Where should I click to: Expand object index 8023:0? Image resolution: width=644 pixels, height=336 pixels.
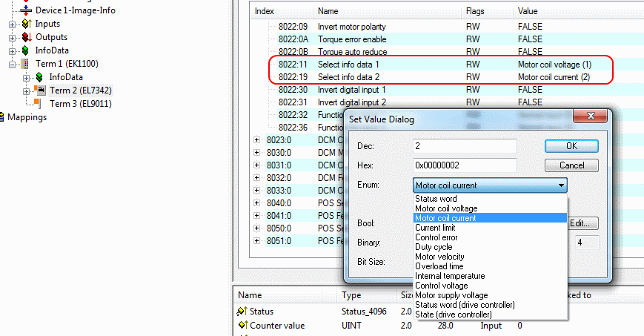click(x=256, y=140)
